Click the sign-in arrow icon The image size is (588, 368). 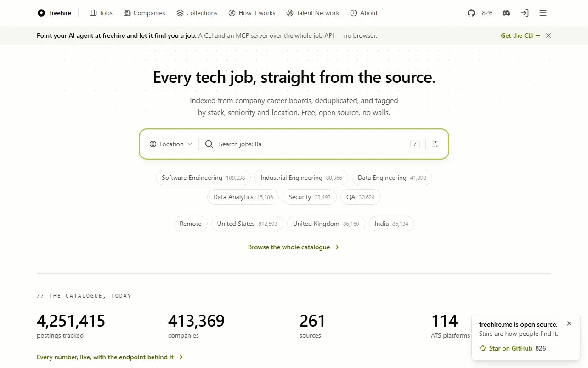pos(525,13)
